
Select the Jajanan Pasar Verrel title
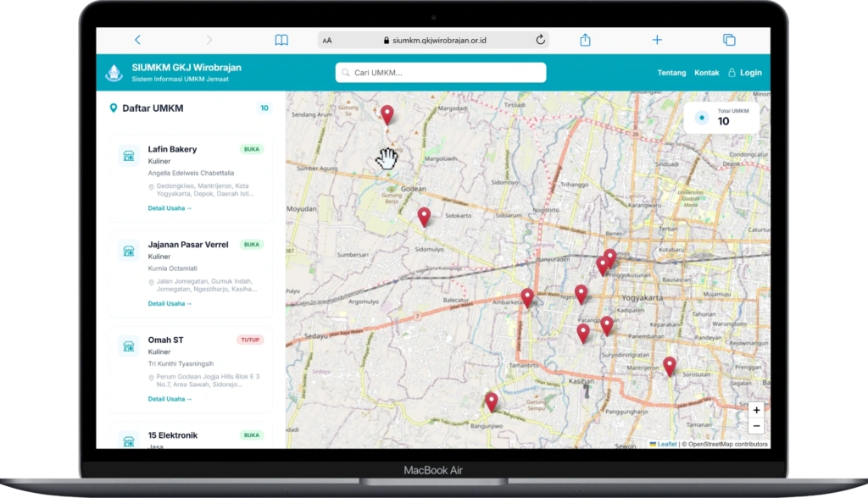(x=187, y=244)
